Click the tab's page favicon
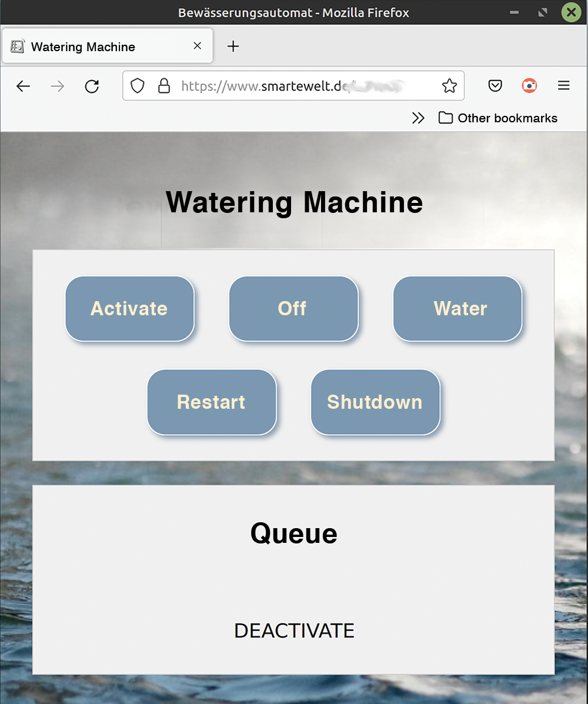 pyautogui.click(x=18, y=46)
